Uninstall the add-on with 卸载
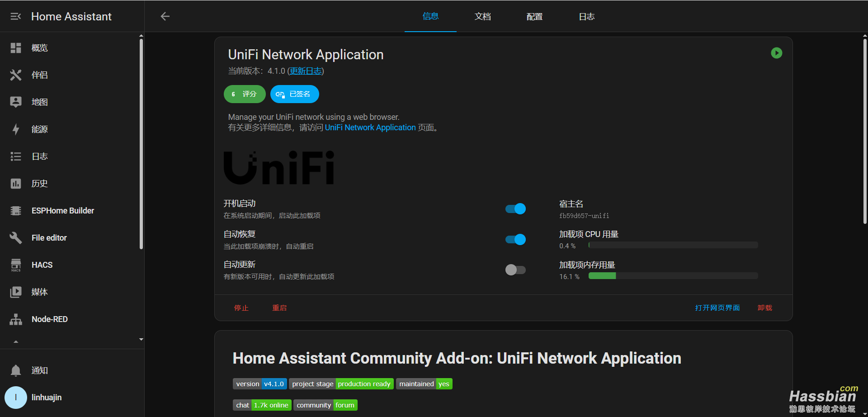 click(x=765, y=308)
